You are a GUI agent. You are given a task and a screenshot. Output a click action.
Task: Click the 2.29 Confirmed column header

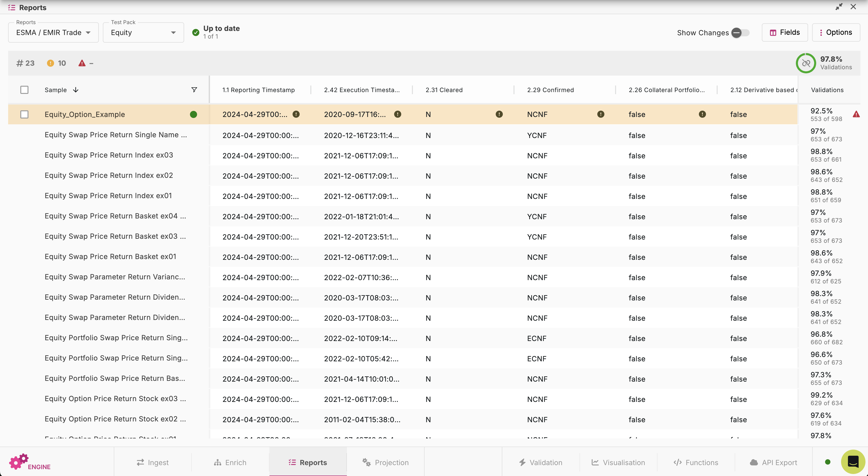click(x=551, y=90)
